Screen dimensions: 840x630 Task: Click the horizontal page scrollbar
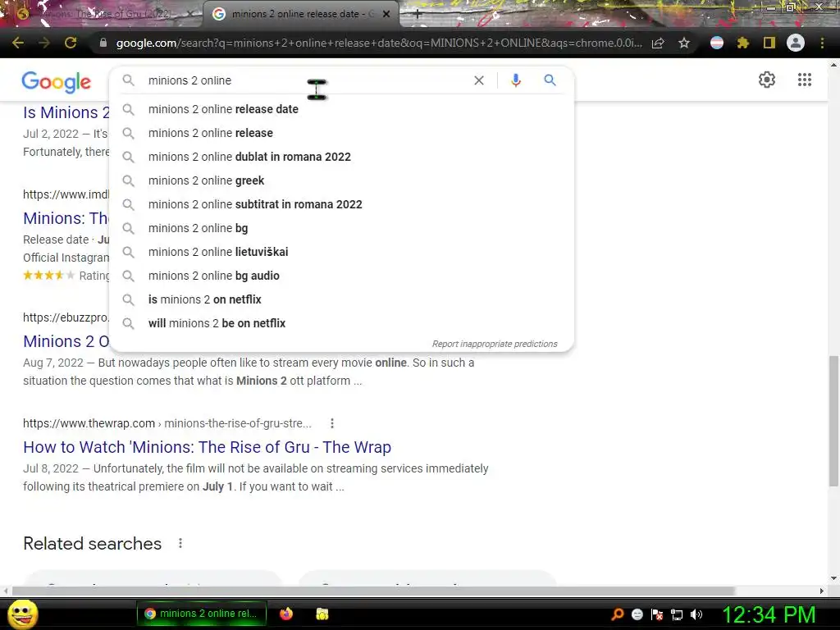pos(373,591)
